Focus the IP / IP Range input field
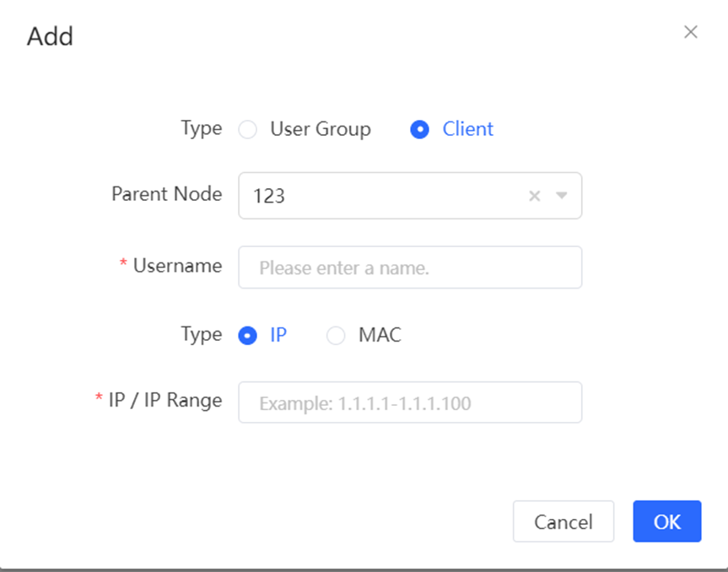 [410, 402]
